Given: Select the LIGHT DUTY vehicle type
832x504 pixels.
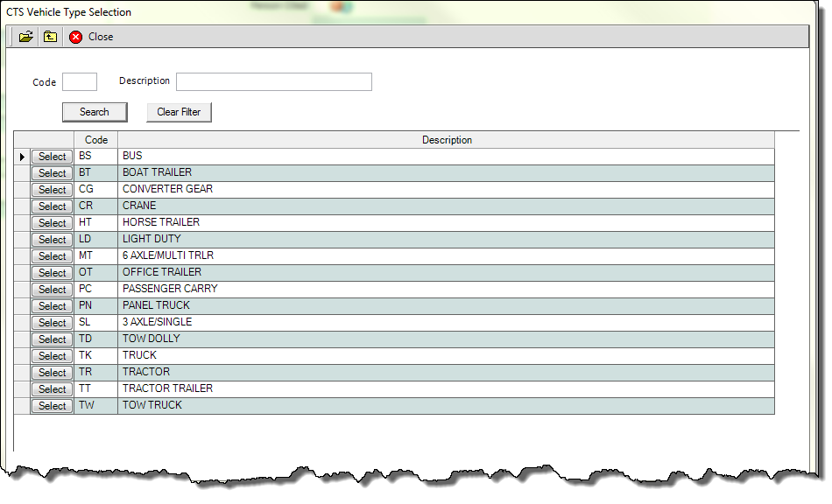Looking at the screenshot, I should (53, 240).
